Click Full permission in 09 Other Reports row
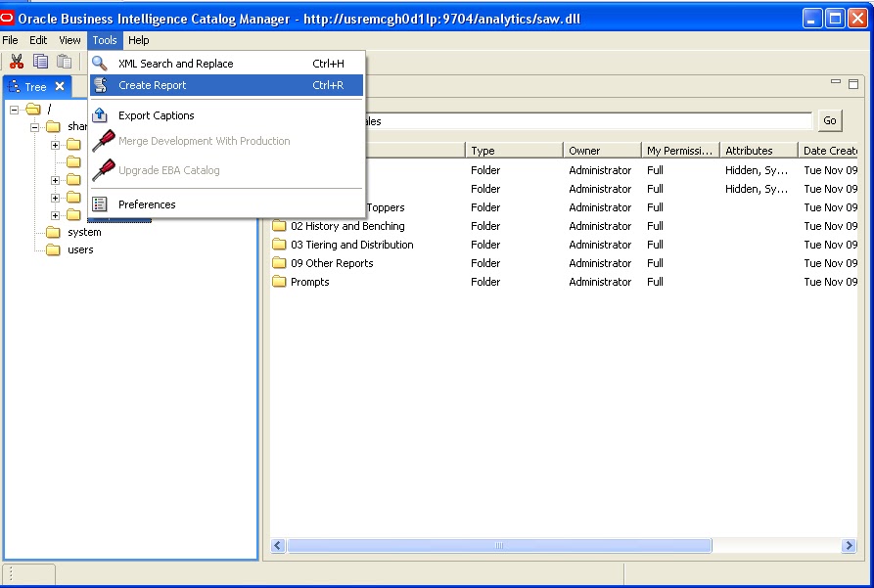874x588 pixels. [655, 263]
